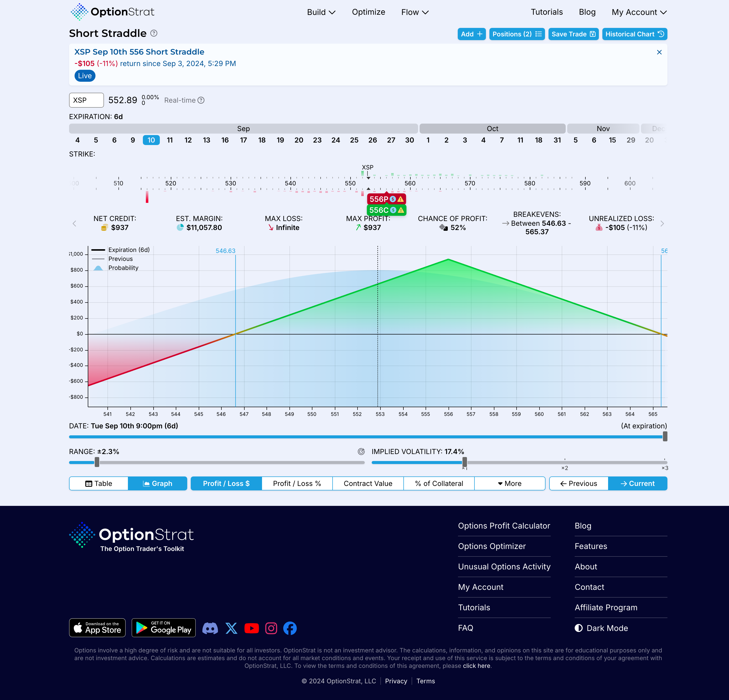Close the XSP Short Straddle trade banner
Screen dimensions: 729x700
pos(659,52)
